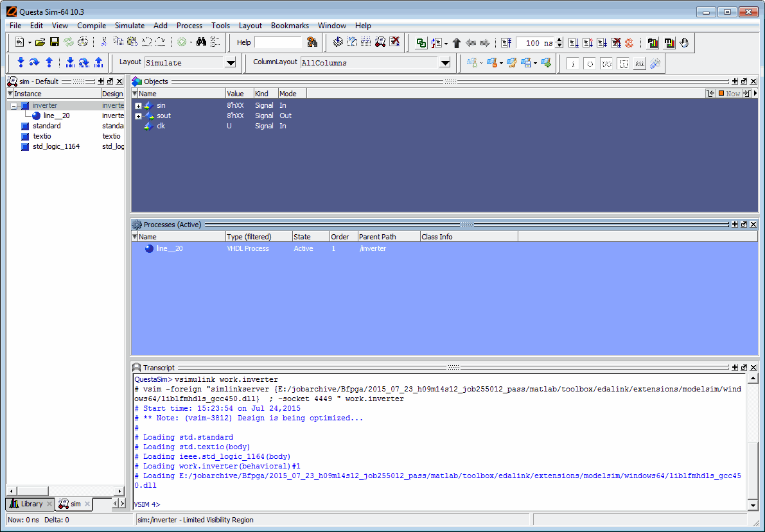Click the Save floppy disk icon

coord(54,42)
